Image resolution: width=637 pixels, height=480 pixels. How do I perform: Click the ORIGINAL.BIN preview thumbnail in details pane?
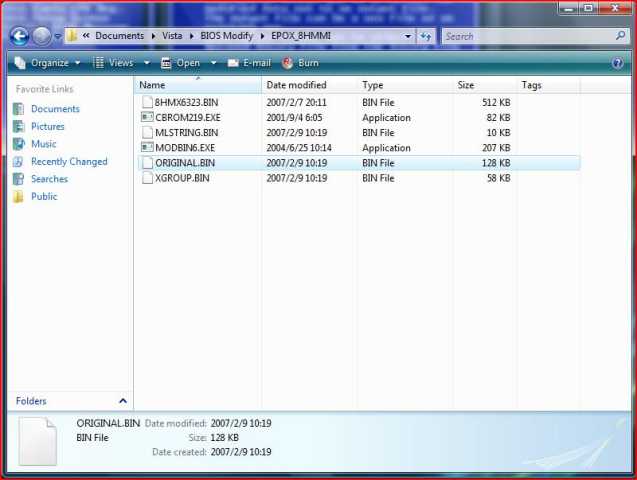[37, 441]
